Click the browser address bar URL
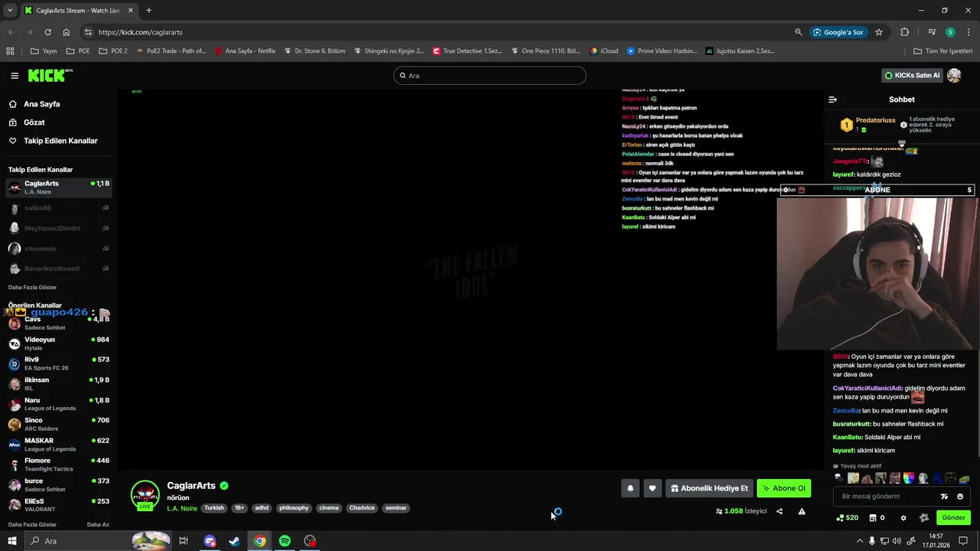Image resolution: width=980 pixels, height=551 pixels. coord(140,32)
